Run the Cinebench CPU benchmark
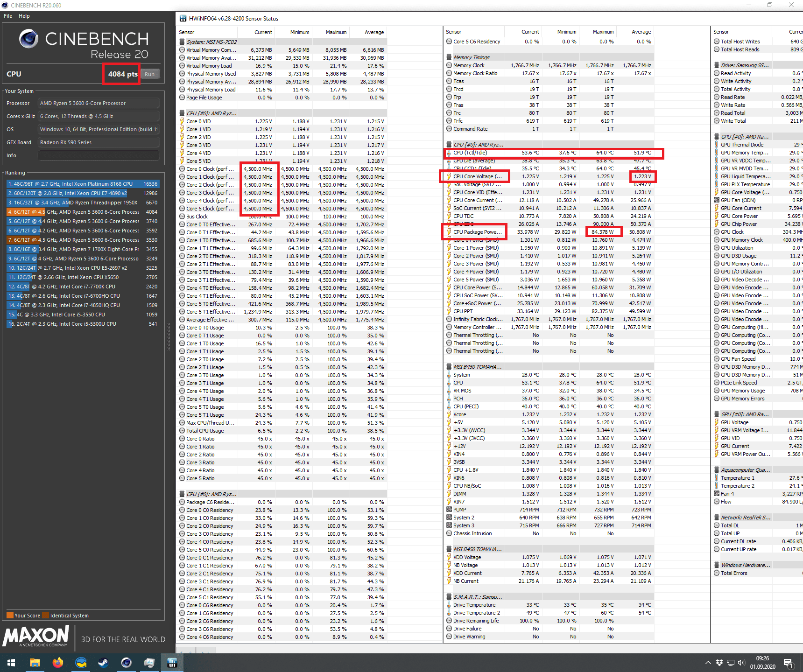The image size is (803, 672). pyautogui.click(x=149, y=74)
